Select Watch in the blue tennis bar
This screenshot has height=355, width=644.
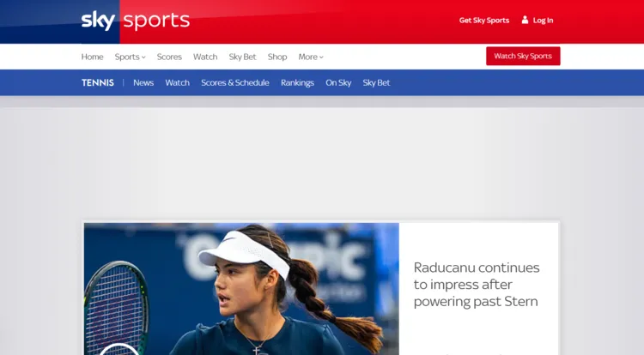[178, 83]
